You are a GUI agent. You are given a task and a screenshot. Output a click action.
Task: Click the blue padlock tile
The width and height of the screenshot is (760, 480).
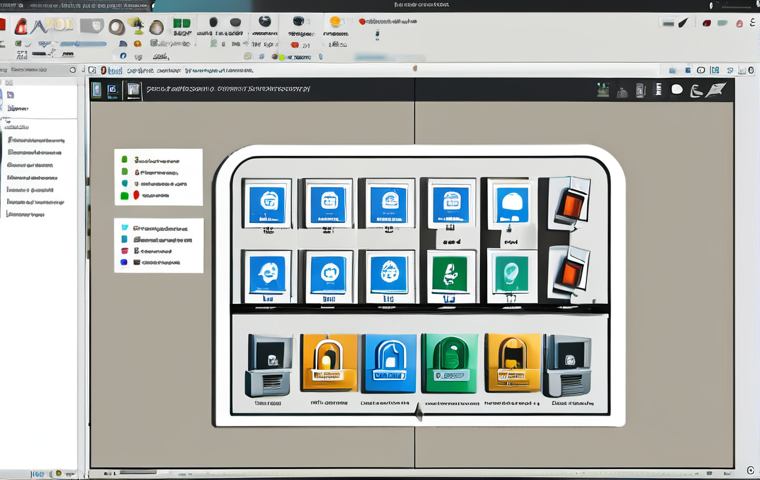pyautogui.click(x=390, y=363)
